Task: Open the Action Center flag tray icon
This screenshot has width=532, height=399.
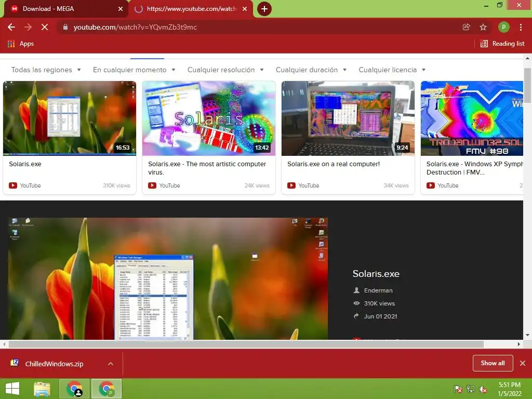Action: point(458,389)
